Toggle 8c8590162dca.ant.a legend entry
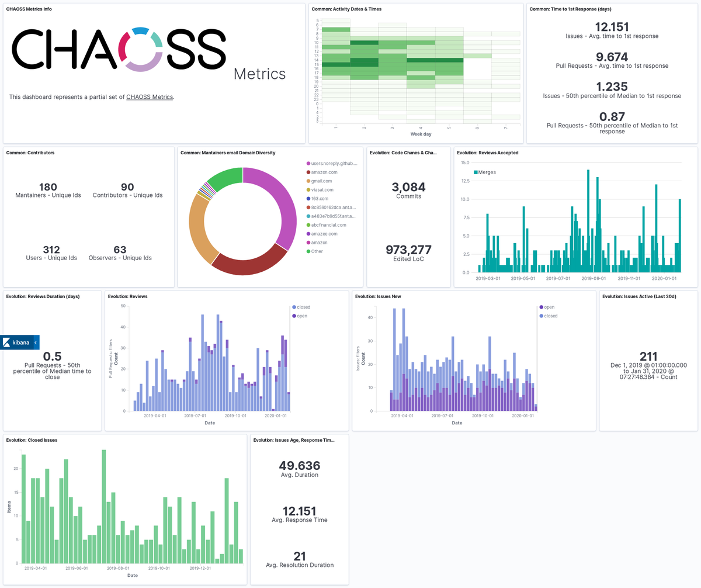701x588 pixels. pos(331,207)
